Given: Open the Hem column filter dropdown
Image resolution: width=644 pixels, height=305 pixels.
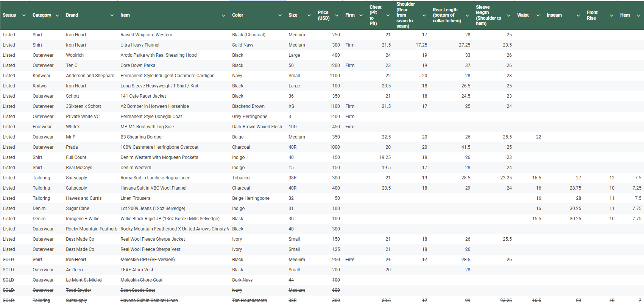Looking at the screenshot, I should tap(638, 16).
